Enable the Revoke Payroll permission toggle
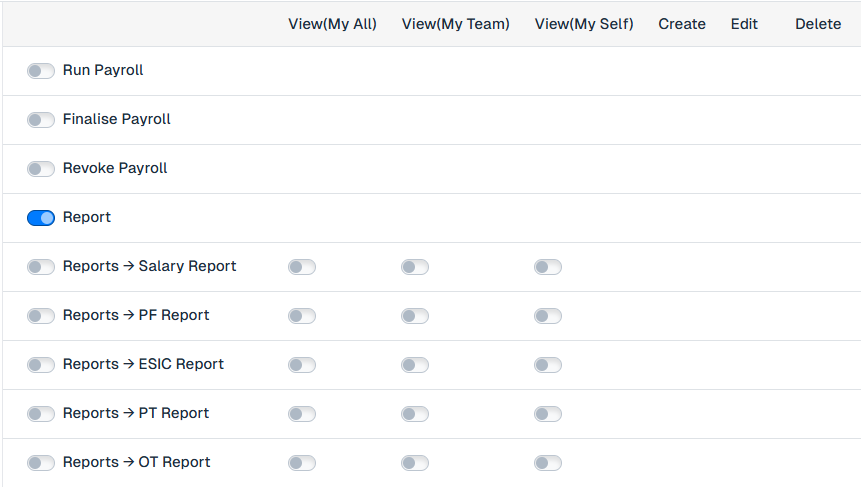This screenshot has height=487, width=861. pos(41,169)
